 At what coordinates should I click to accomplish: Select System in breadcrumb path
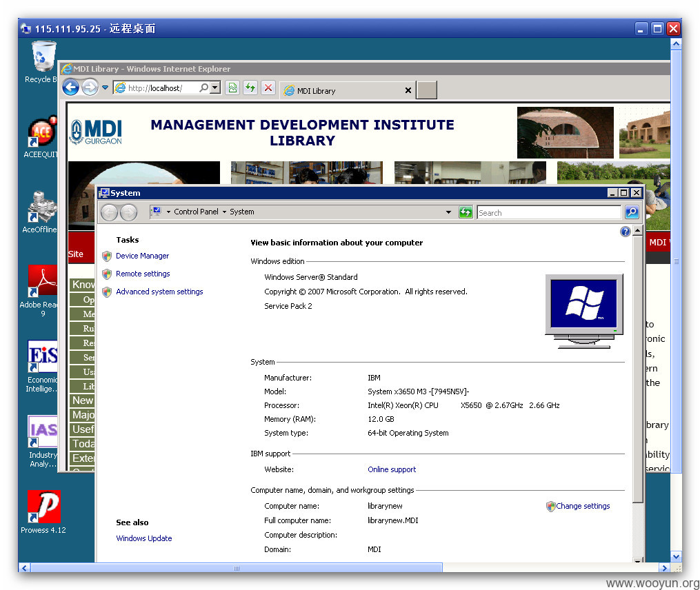(242, 212)
